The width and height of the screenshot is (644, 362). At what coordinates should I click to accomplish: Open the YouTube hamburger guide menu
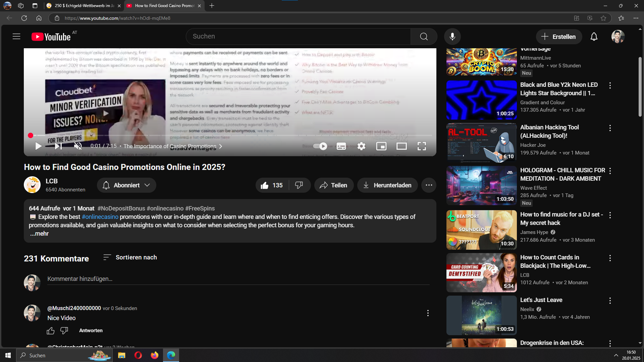(16, 37)
